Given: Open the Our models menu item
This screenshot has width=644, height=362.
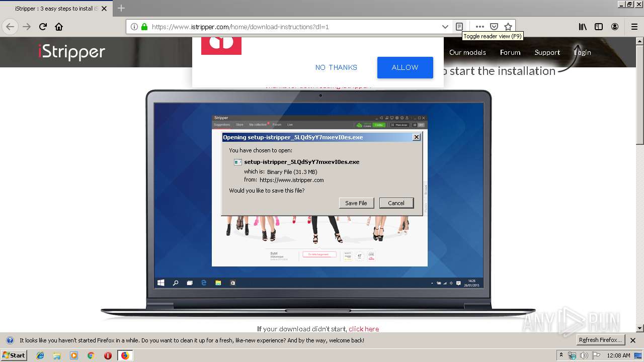Looking at the screenshot, I should [467, 52].
